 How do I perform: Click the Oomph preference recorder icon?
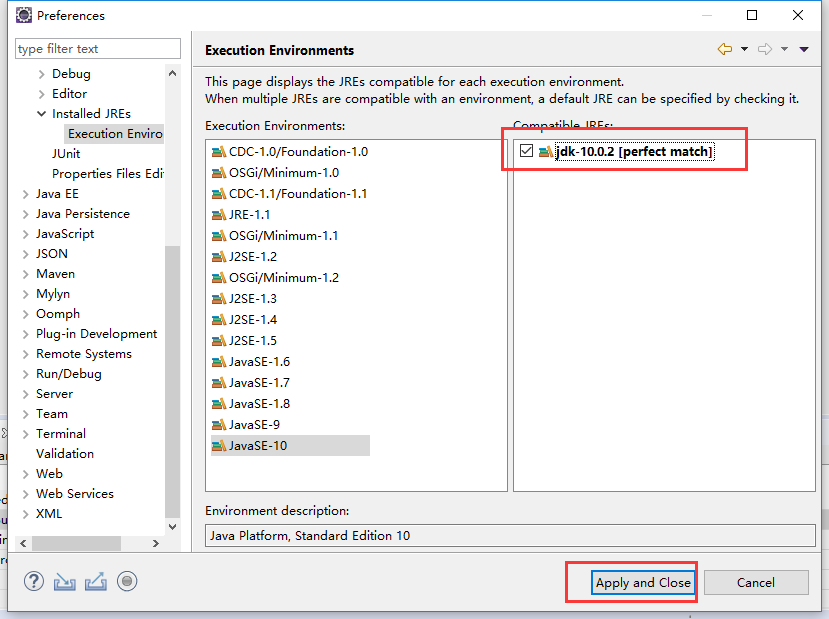pos(127,581)
